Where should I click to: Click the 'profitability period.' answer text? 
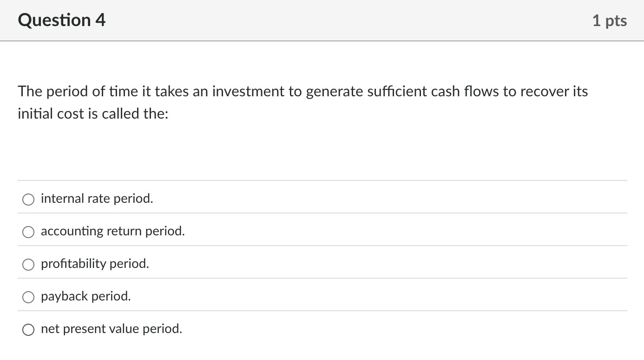(x=95, y=264)
